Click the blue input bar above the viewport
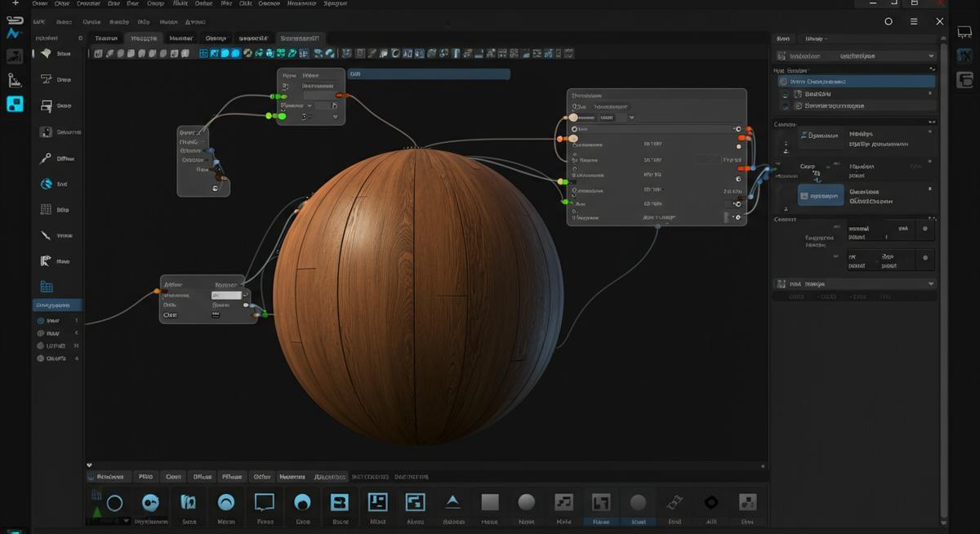The width and height of the screenshot is (980, 534). [429, 74]
